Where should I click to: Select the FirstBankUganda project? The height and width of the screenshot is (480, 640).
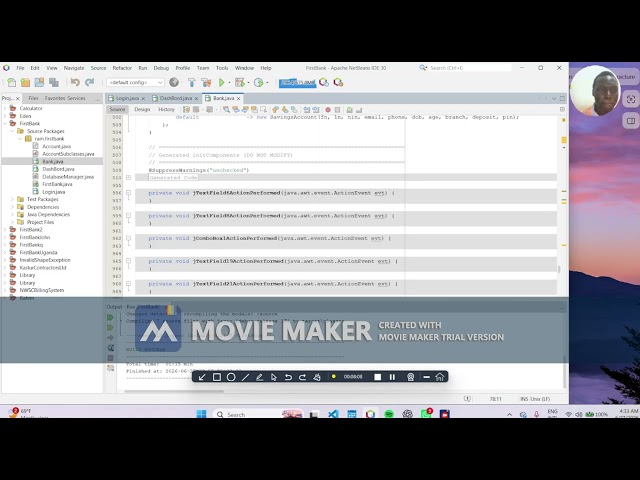[38, 252]
